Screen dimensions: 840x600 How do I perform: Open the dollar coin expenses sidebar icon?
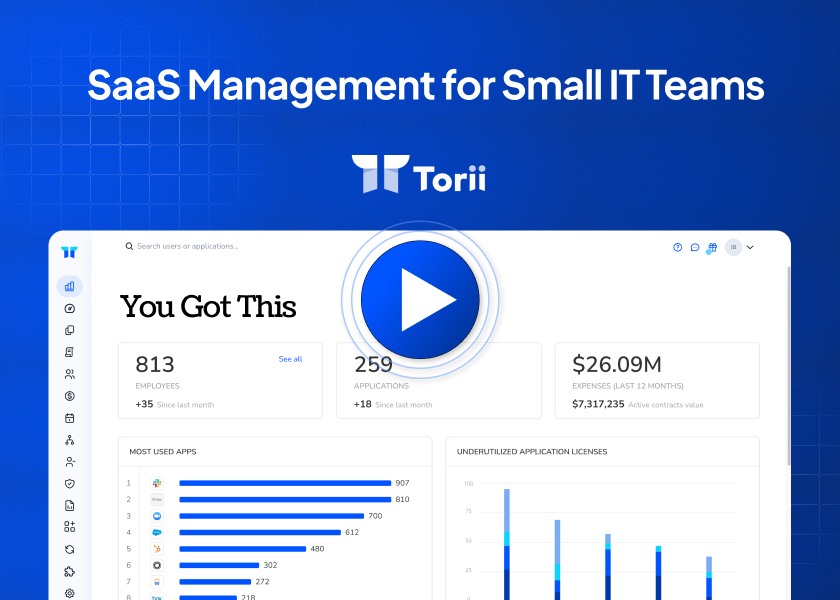[70, 396]
